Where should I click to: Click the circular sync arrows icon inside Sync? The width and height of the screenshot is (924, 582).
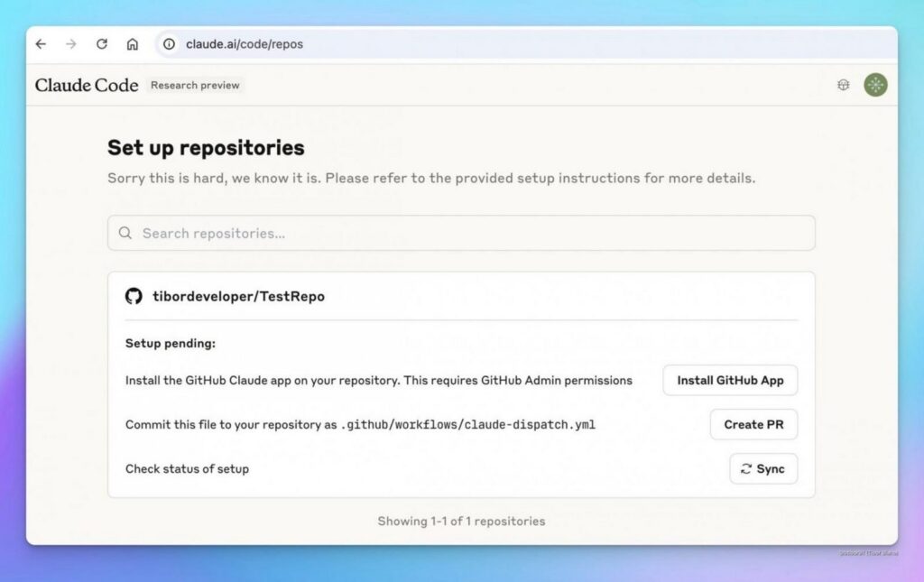(x=745, y=469)
